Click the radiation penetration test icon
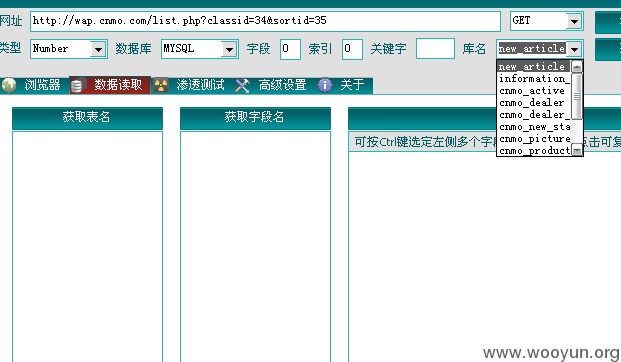The width and height of the screenshot is (621, 362). tap(161, 85)
